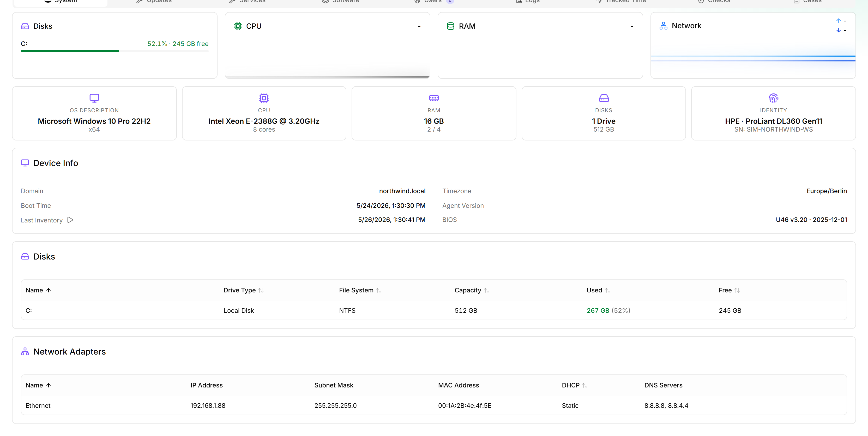Click the memory module icon above 16 GB
This screenshot has width=868, height=436.
[x=434, y=98]
